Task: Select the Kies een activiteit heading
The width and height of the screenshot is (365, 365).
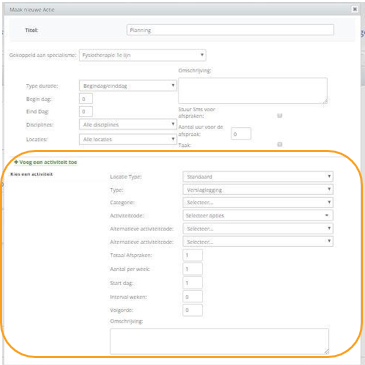Action: [x=31, y=174]
